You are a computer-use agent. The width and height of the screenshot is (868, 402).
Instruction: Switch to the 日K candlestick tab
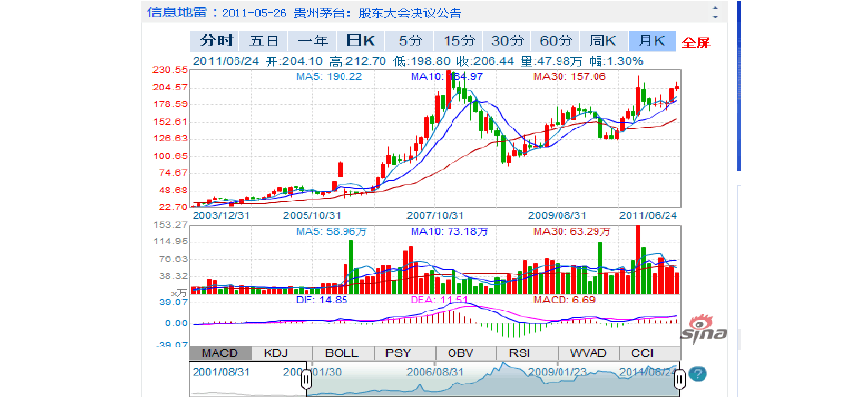[361, 41]
